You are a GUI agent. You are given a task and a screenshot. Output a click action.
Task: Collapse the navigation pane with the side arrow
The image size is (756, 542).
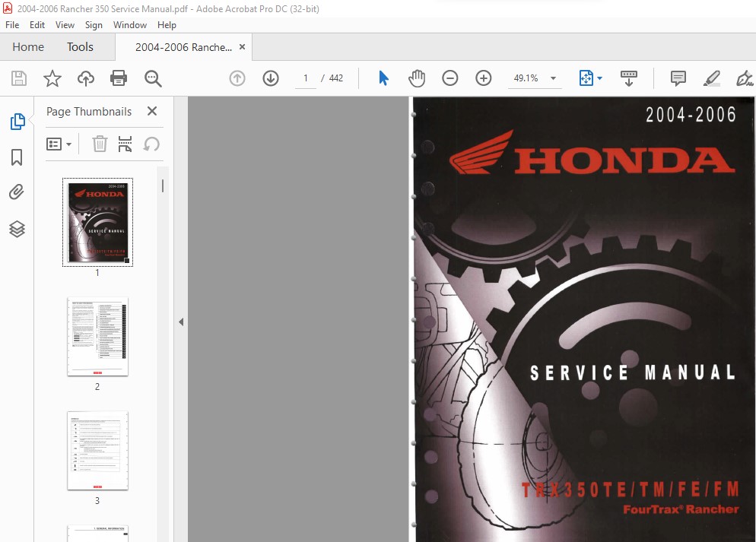click(x=181, y=322)
